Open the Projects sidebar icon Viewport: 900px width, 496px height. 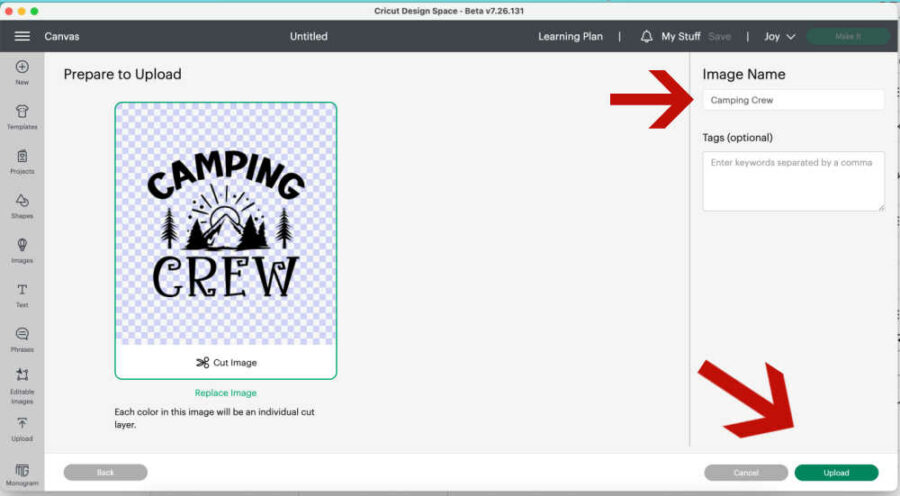click(x=22, y=157)
